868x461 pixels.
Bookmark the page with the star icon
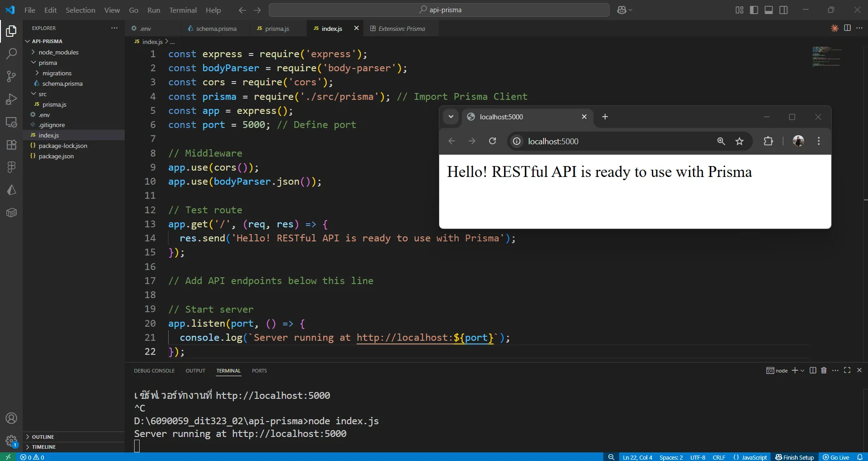(739, 141)
